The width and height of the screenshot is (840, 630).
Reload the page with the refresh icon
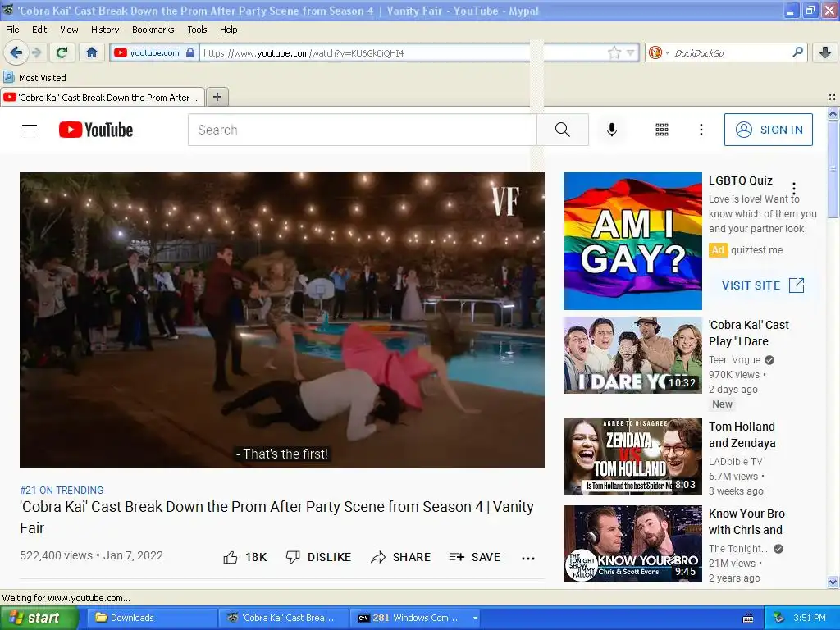click(62, 52)
